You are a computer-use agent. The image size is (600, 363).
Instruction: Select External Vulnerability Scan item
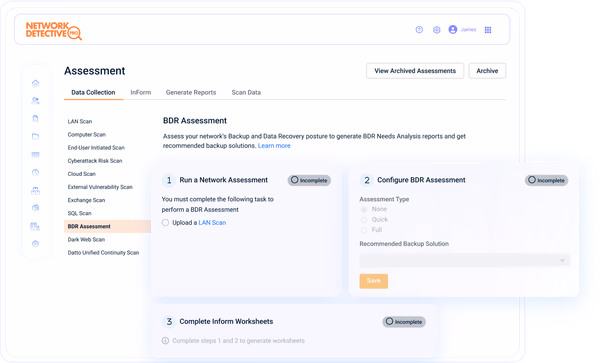(100, 187)
